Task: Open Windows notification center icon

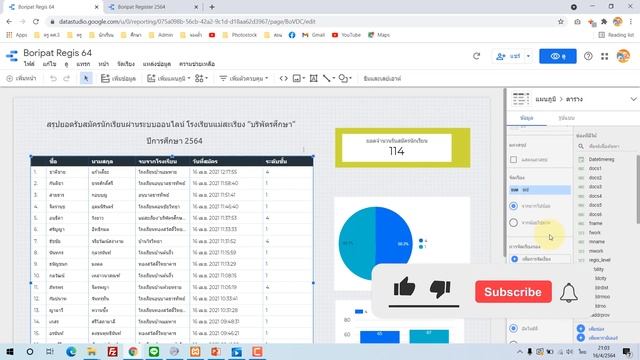Action: 627,351
